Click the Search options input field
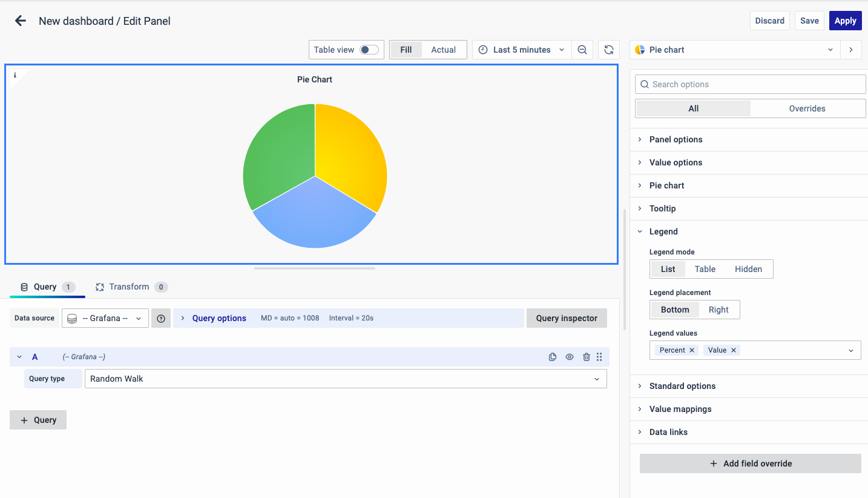868x498 pixels. pyautogui.click(x=750, y=84)
